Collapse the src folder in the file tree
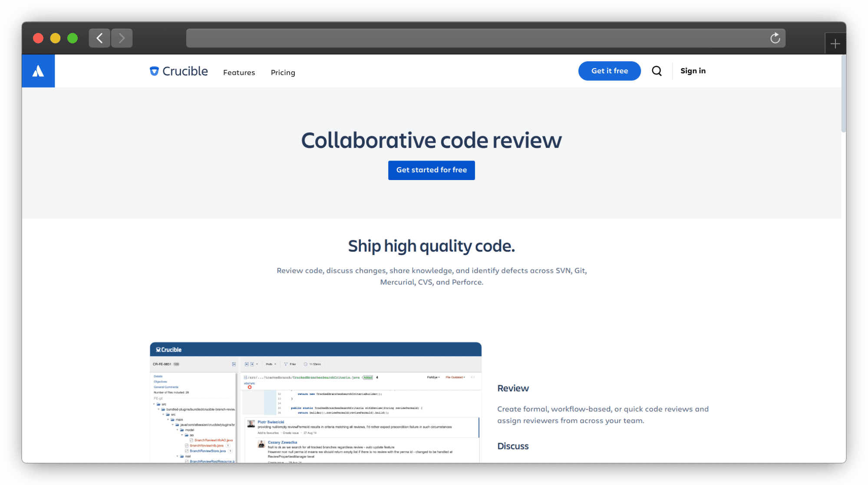 tap(154, 404)
